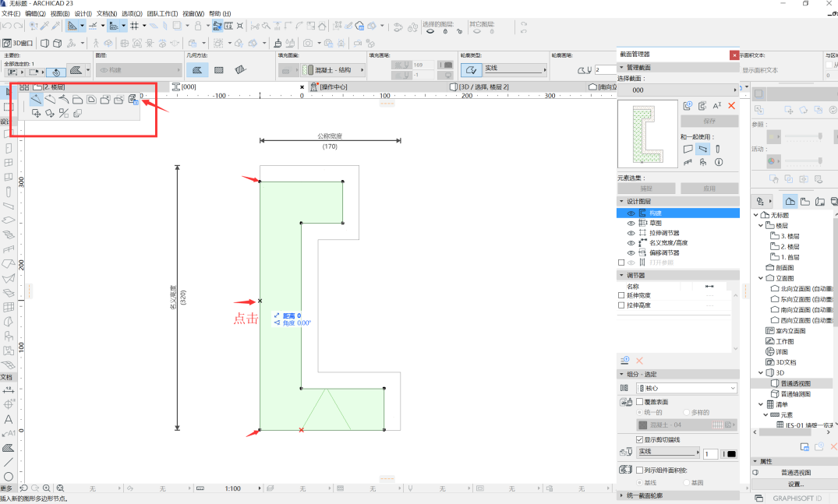This screenshot has width=838, height=504.
Task: Open the 混凝土 - 结构 fill dropdown
Action: (x=332, y=70)
